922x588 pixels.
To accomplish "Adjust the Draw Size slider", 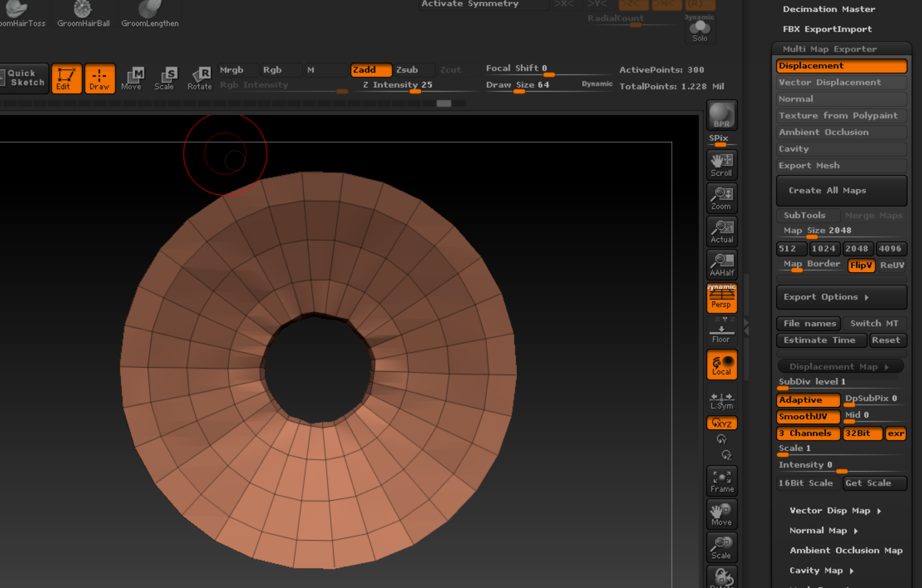I will coord(548,86).
